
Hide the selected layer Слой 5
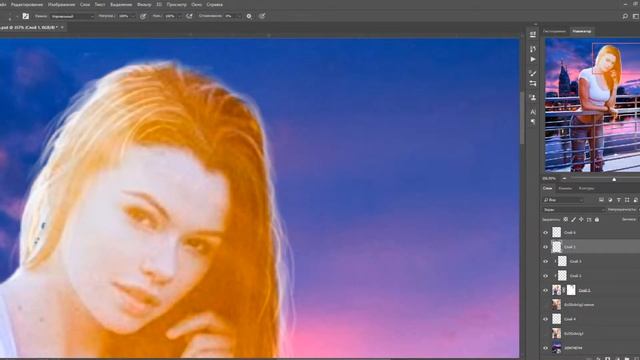pyautogui.click(x=546, y=247)
